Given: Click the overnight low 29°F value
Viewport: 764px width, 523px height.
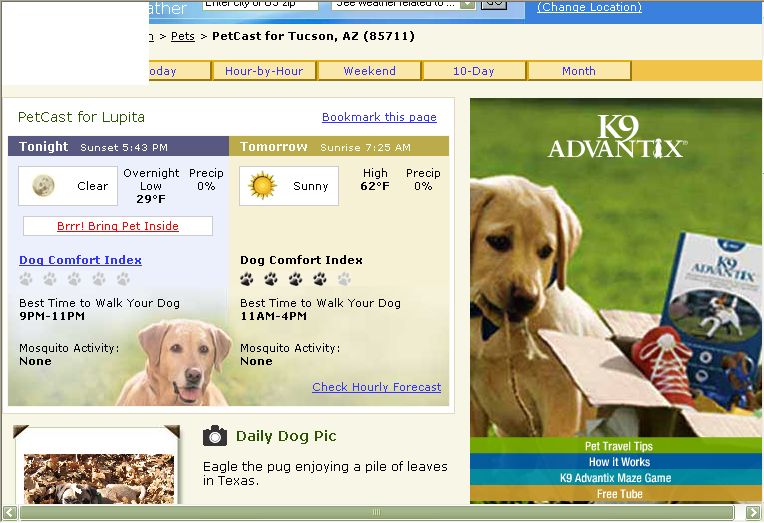Looking at the screenshot, I should point(151,199).
